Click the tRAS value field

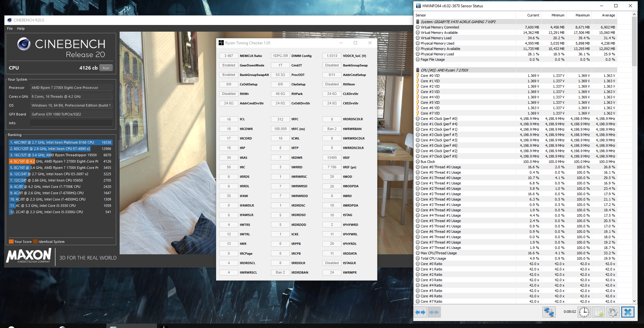click(228, 158)
